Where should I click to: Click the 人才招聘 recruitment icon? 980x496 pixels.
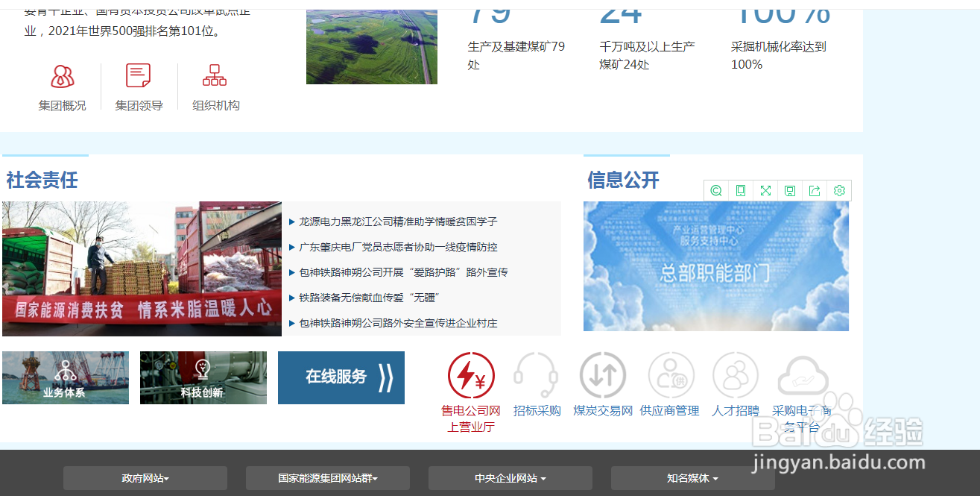736,375
